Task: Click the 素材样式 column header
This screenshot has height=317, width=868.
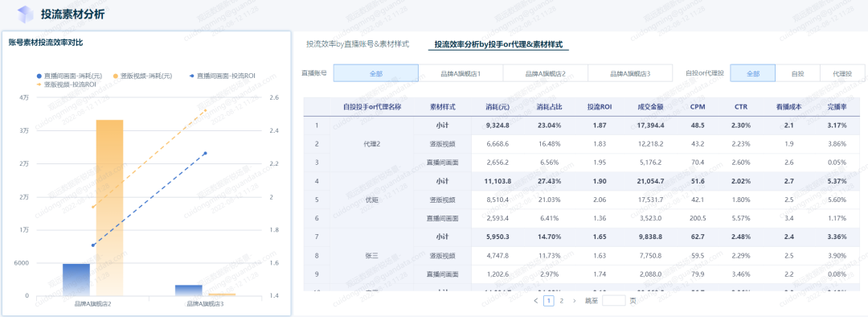Action: coord(442,106)
